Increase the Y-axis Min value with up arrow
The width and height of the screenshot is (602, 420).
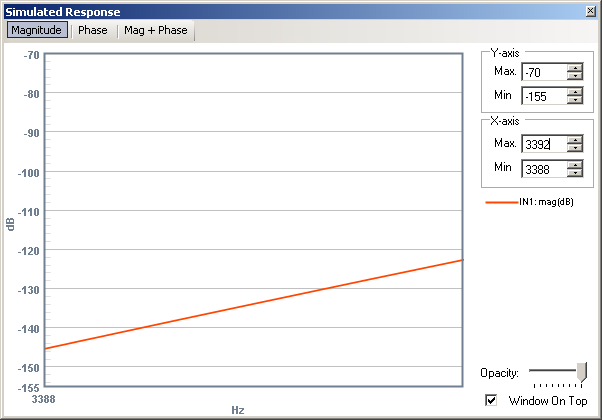575,92
